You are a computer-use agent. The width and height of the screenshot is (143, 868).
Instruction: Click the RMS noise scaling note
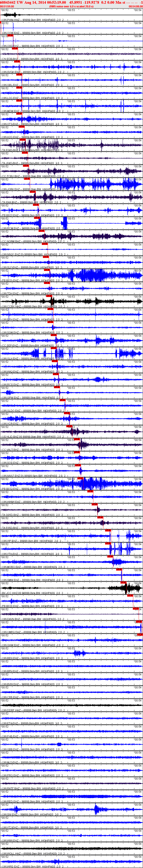coord(71,6)
